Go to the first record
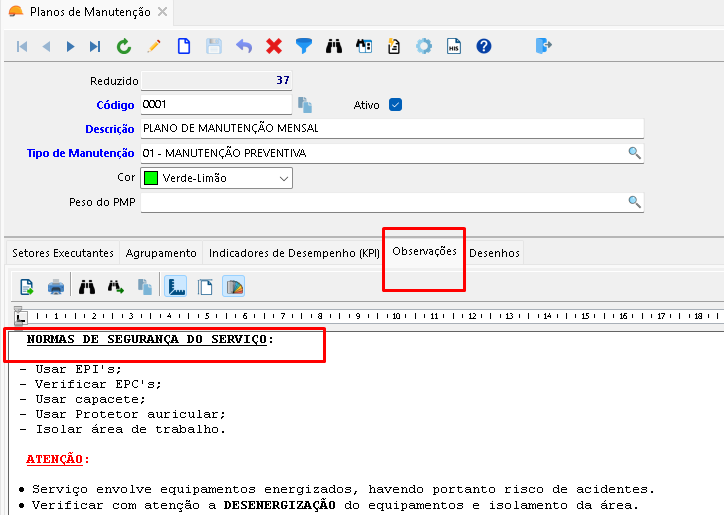Screen dimensions: 724x515 [22, 46]
